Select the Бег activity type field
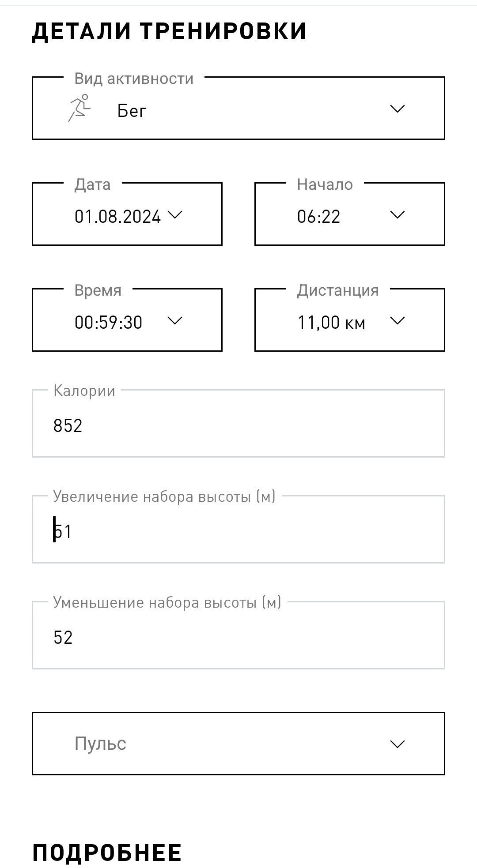 [238, 108]
